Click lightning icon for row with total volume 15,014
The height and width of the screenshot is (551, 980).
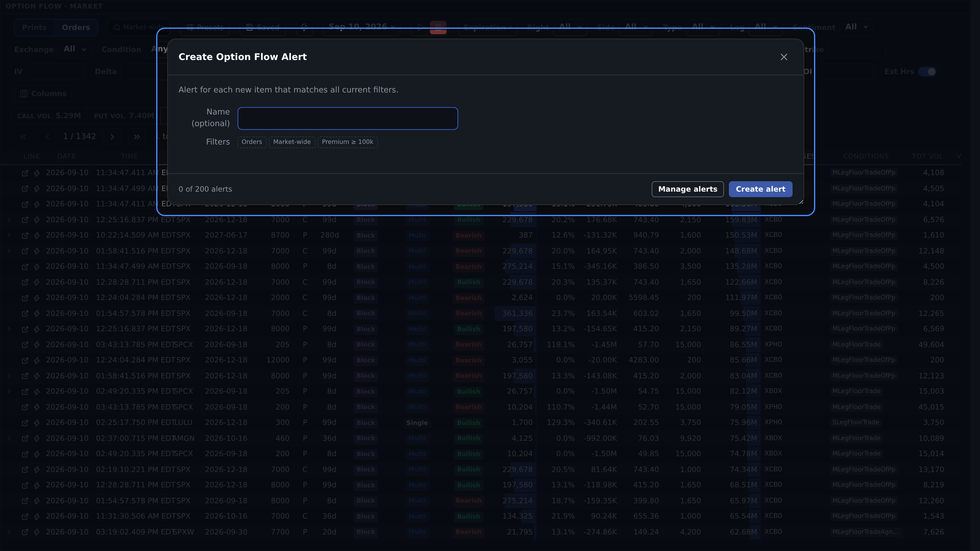37,454
